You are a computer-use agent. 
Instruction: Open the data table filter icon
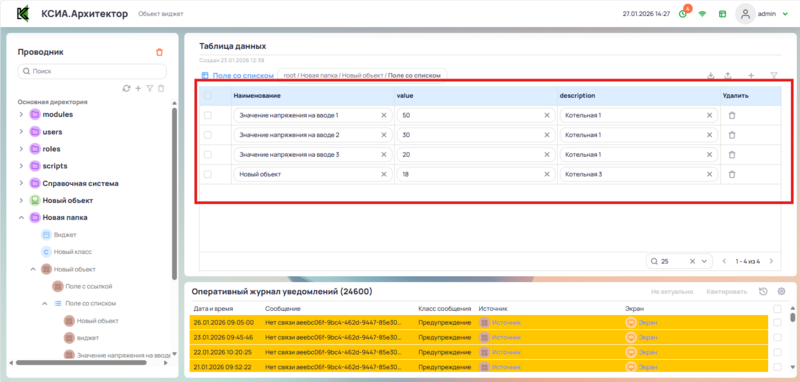click(774, 75)
